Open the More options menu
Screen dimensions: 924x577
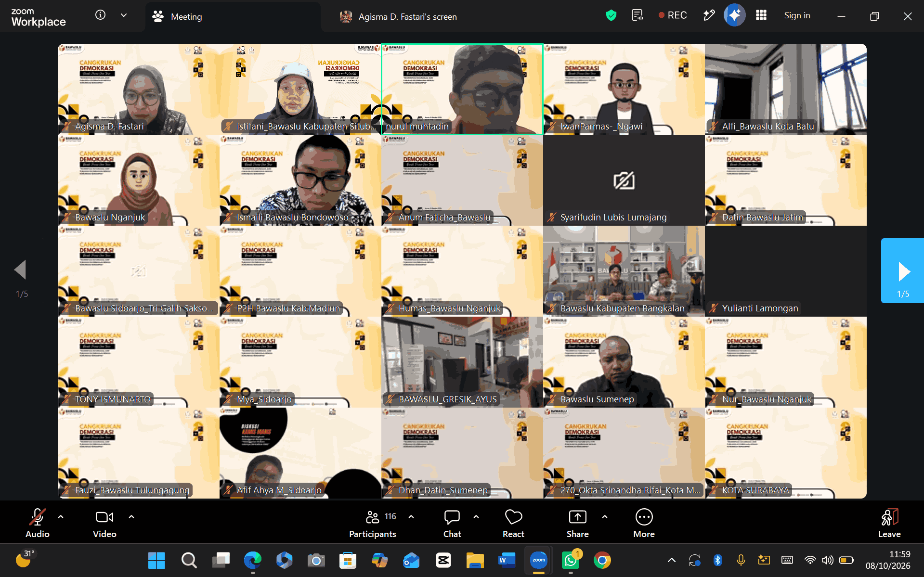(644, 523)
